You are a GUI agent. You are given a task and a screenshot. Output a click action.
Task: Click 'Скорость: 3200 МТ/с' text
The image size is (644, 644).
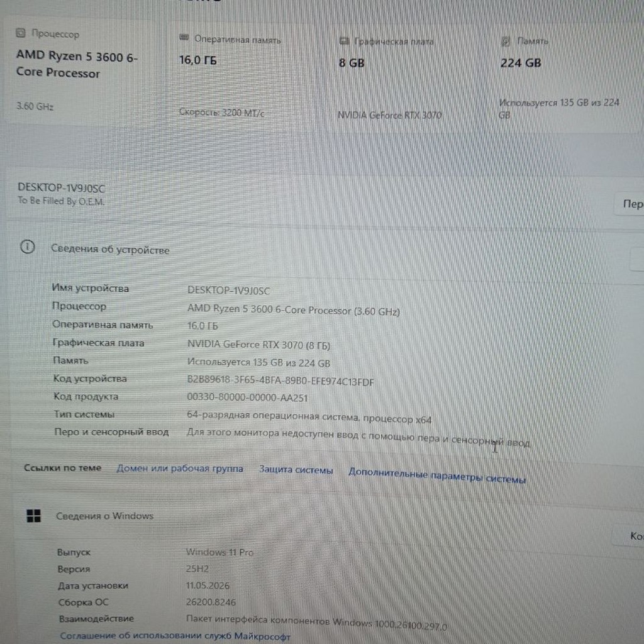(221, 112)
